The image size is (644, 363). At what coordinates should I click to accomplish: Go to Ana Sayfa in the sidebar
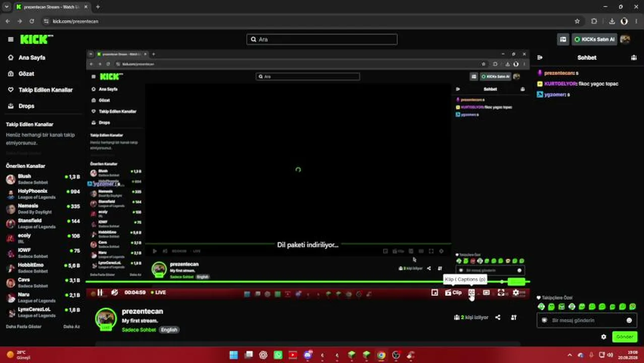point(32,57)
